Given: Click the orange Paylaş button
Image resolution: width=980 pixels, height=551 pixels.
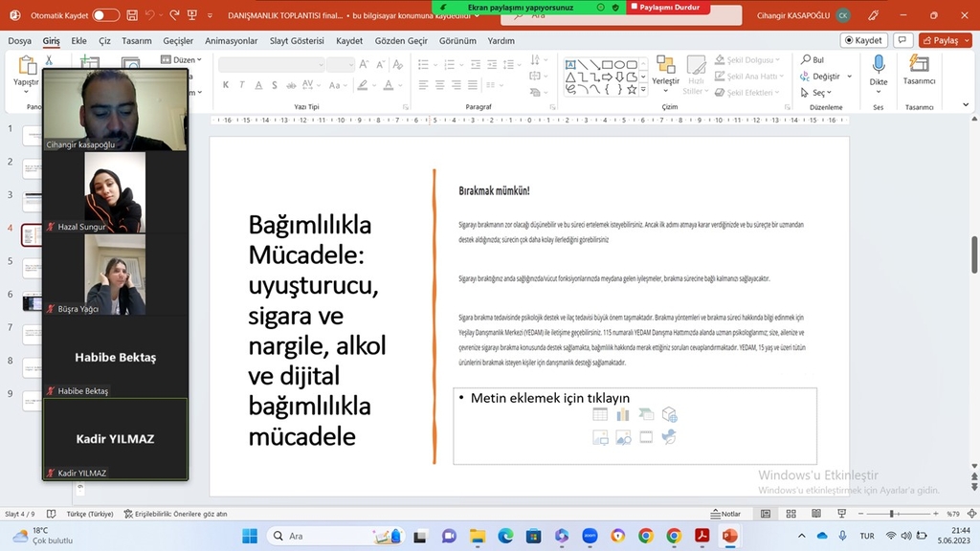Looking at the screenshot, I should pyautogui.click(x=946, y=41).
